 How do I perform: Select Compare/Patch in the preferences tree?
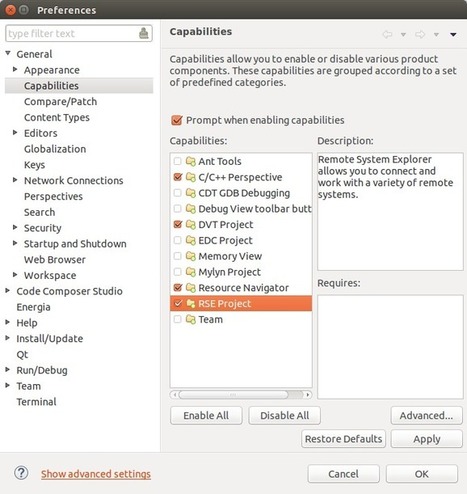(x=60, y=102)
